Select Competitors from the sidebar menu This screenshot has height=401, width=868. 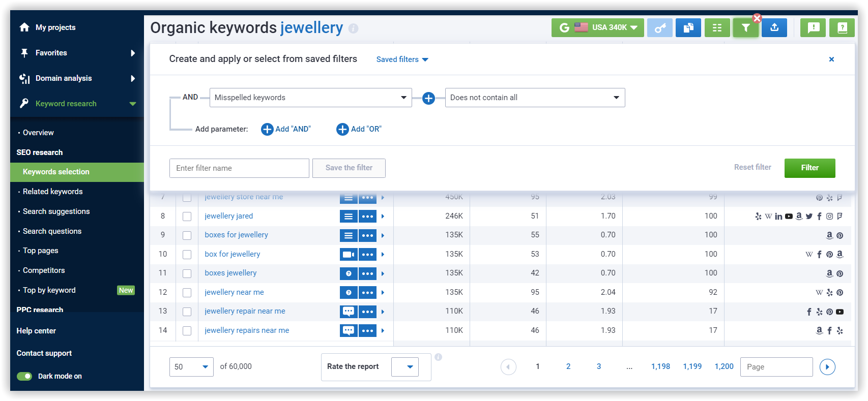pyautogui.click(x=44, y=270)
